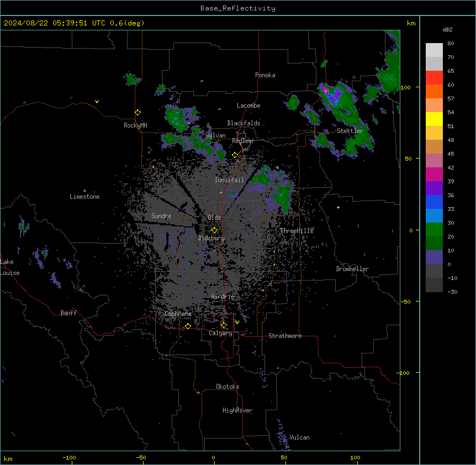The height and width of the screenshot is (465, 476).
Task: Click the yellow diamond marker above Didsbury
Action: pos(215,230)
